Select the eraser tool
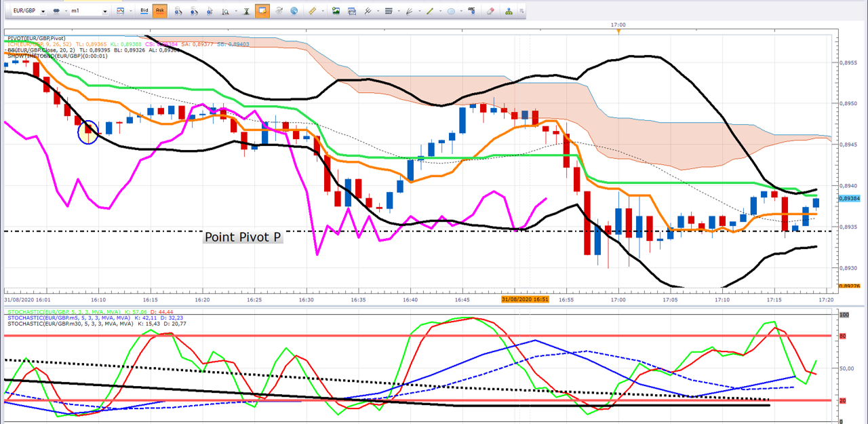868x424 pixels. pyautogui.click(x=490, y=11)
